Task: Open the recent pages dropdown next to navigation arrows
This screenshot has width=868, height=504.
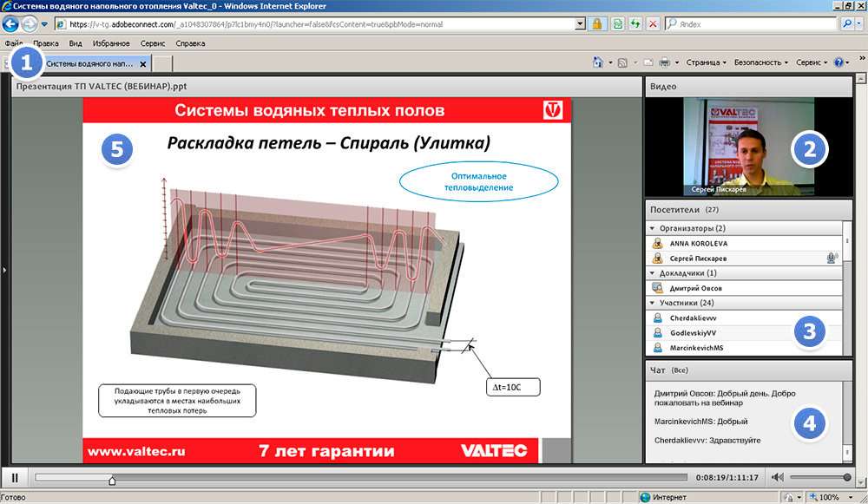Action: (x=44, y=24)
